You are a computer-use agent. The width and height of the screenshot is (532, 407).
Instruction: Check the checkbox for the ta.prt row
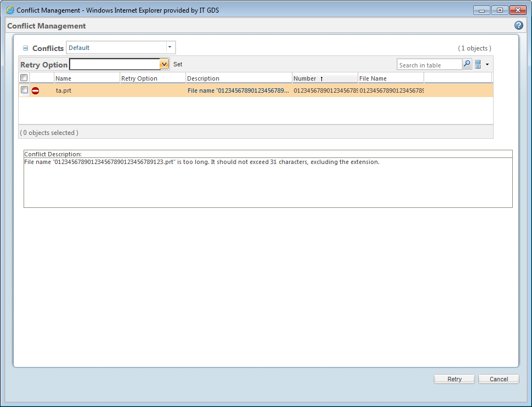pyautogui.click(x=24, y=91)
